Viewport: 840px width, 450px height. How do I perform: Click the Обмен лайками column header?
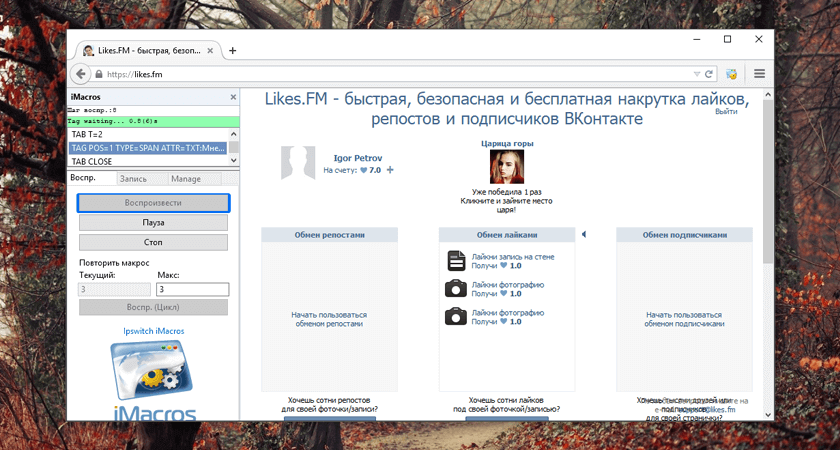tap(507, 235)
